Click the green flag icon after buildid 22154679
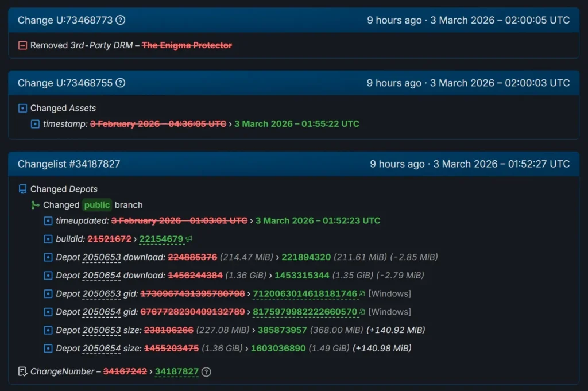 [190, 238]
